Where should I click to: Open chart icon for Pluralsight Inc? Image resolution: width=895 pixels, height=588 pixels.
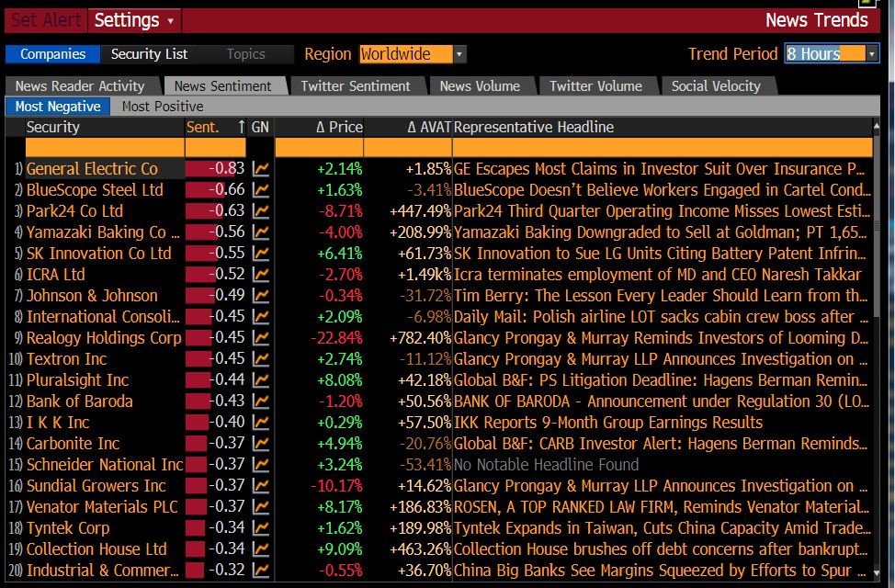tap(261, 380)
